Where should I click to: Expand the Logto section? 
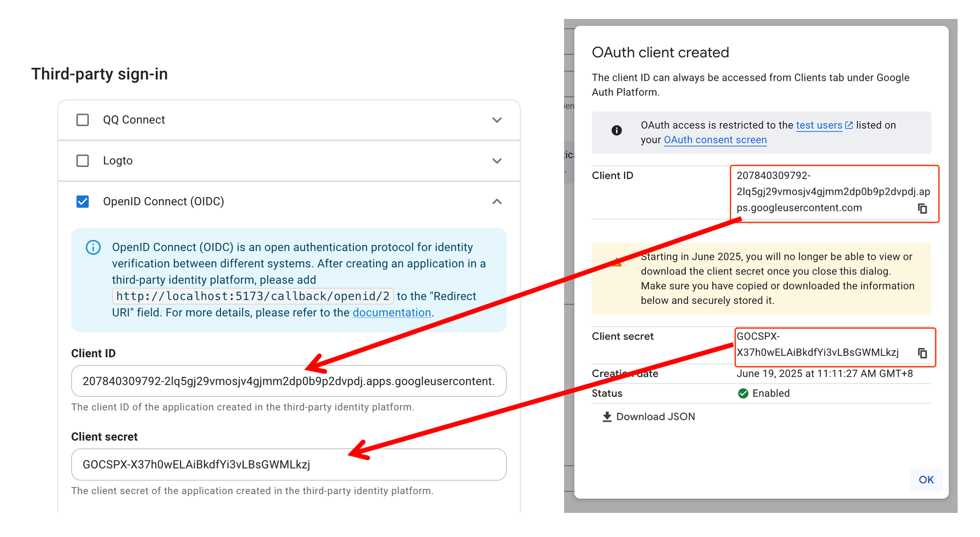[x=497, y=160]
